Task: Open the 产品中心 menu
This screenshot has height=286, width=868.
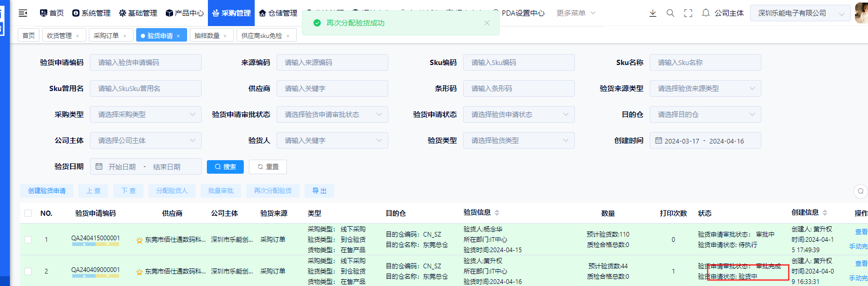Action: [x=185, y=13]
